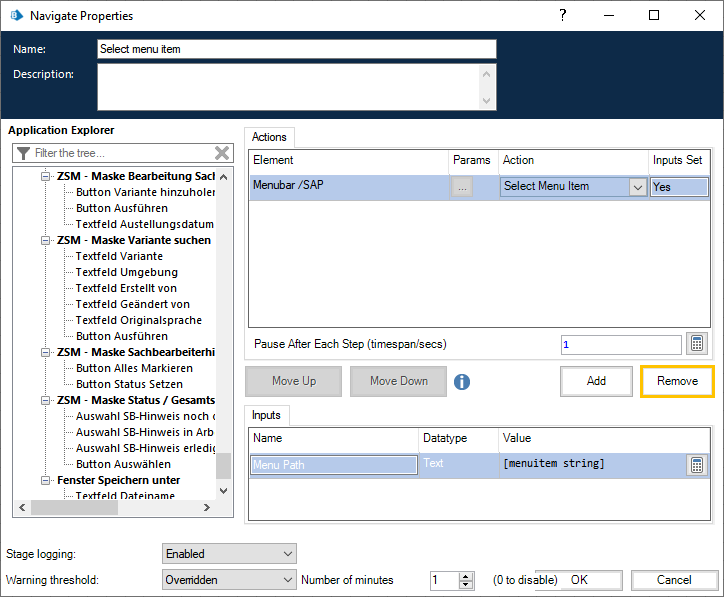Click the blue info icon beside Move Down
Viewport: 724px width, 597px height.
pos(462,381)
